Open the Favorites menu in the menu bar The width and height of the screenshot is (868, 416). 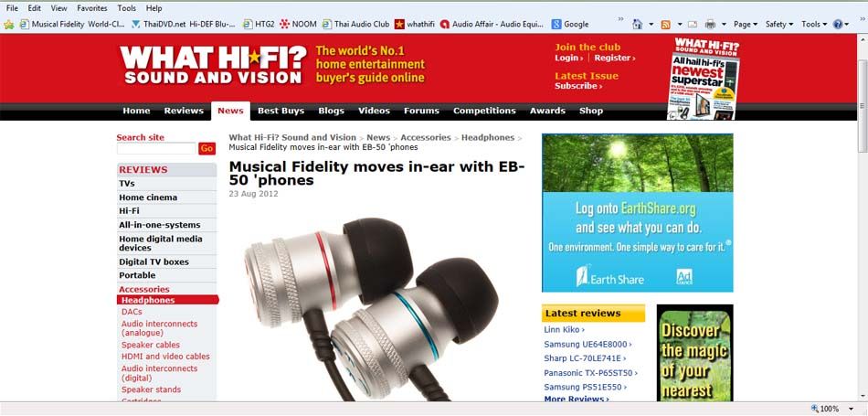(x=92, y=8)
